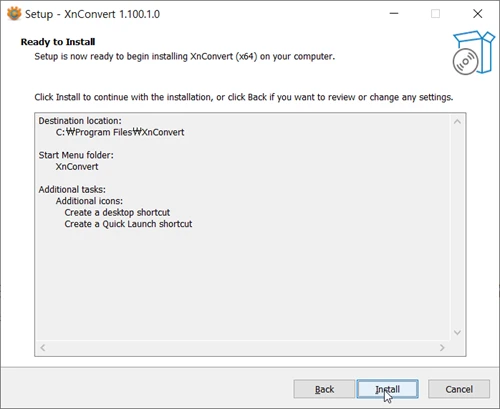Close the XnConvert Setup window
The image size is (500, 409).
tap(478, 14)
